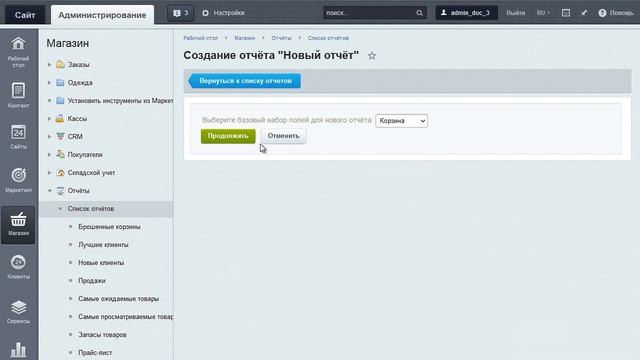Click the Складской учет icon
Screen dimensions: 640x360
pos(60,173)
